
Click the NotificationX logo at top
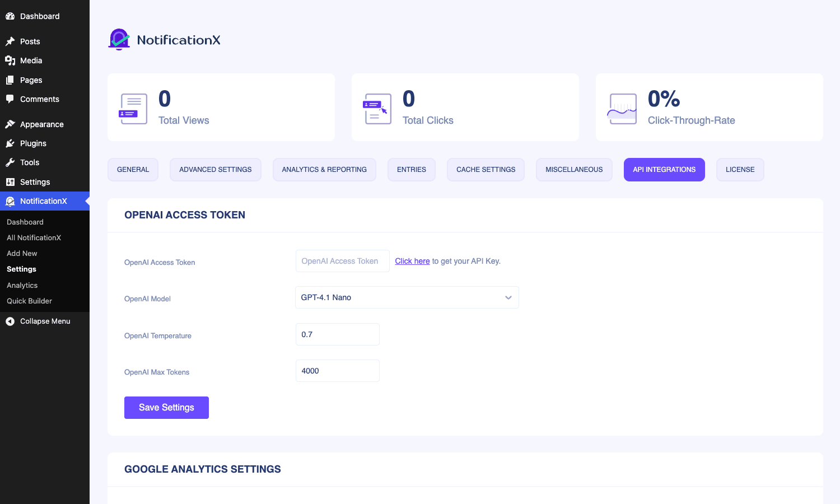pyautogui.click(x=164, y=40)
